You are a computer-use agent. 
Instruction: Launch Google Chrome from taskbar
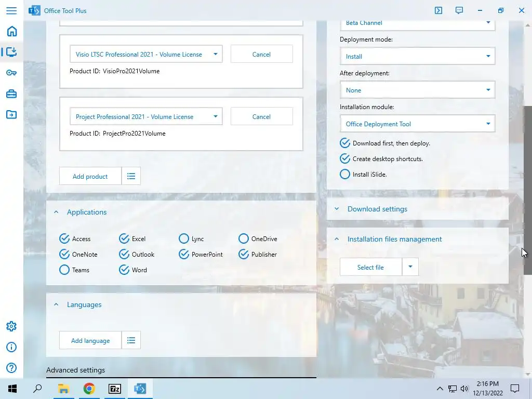(x=89, y=389)
